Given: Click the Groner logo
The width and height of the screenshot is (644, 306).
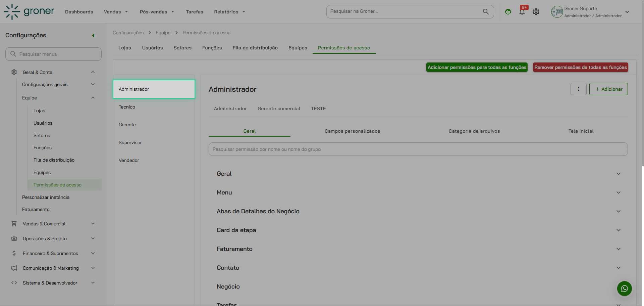Looking at the screenshot, I should [29, 11].
